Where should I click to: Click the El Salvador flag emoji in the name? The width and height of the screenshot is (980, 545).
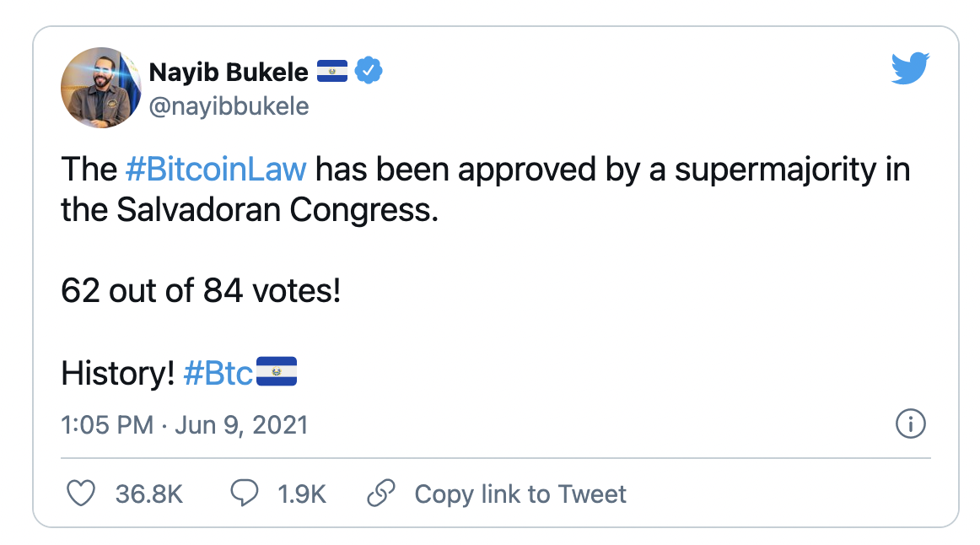tap(332, 72)
